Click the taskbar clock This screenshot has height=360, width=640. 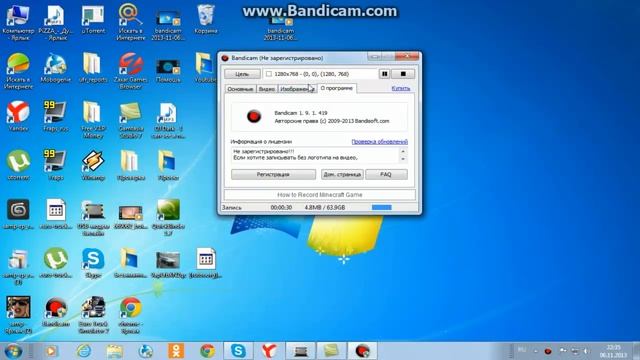(613, 351)
